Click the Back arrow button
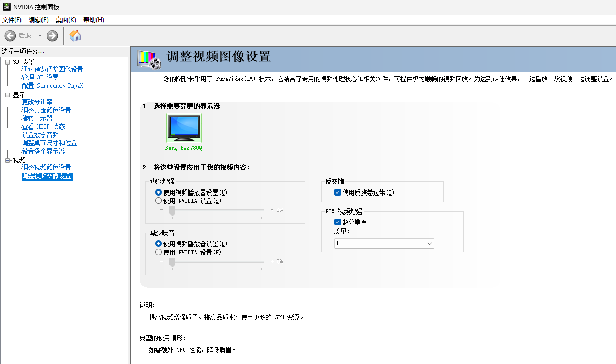Screen dimensions: 616x364 10,36
